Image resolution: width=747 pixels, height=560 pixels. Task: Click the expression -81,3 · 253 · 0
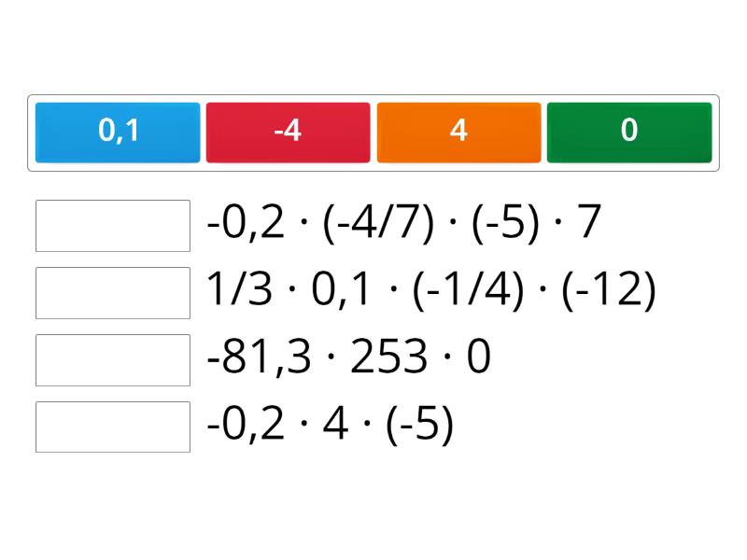tap(348, 359)
